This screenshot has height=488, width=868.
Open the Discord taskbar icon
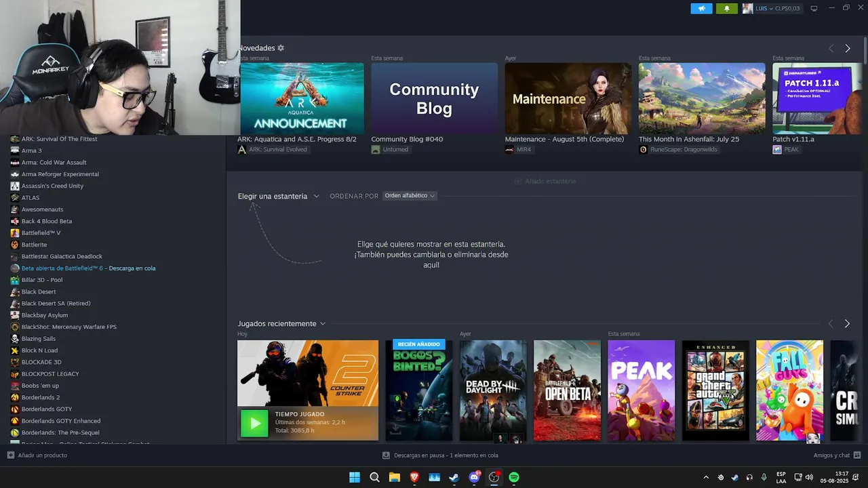click(x=474, y=477)
